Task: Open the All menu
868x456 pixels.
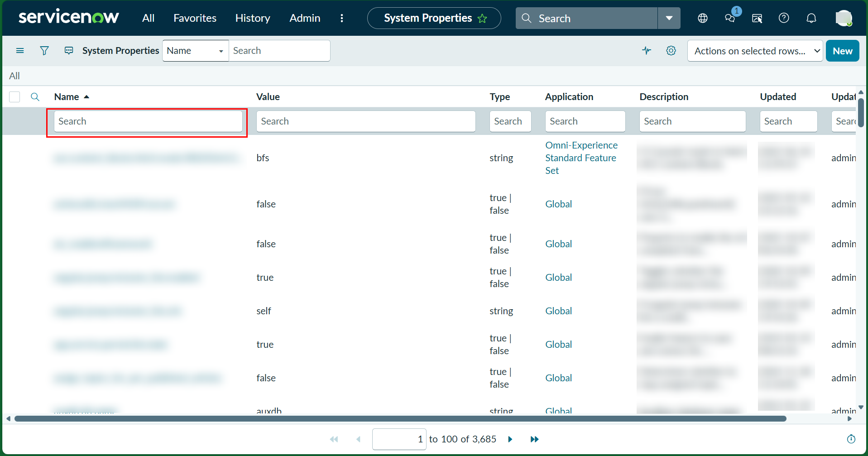Action: point(148,18)
